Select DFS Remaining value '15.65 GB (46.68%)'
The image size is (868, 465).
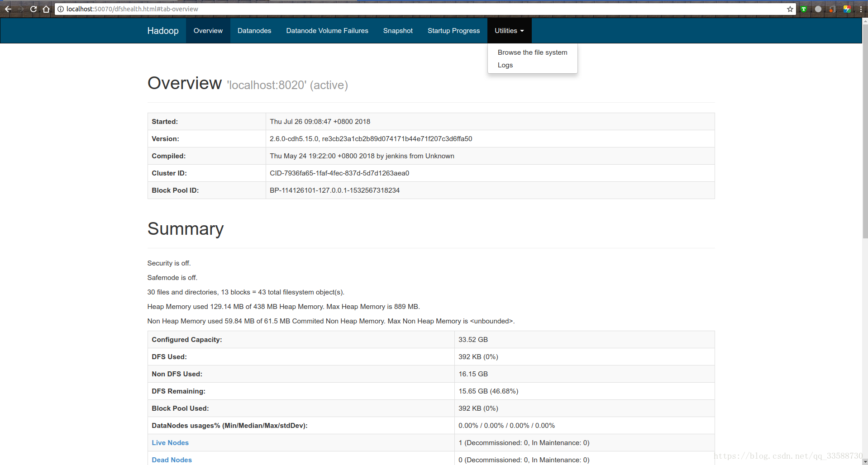click(488, 391)
